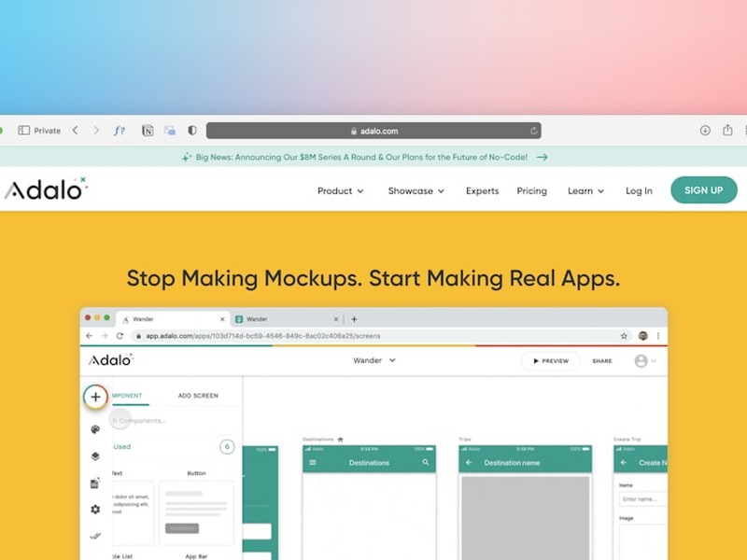The image size is (747, 560).
Task: Open the publish checkmark icon
Action: [x=95, y=536]
